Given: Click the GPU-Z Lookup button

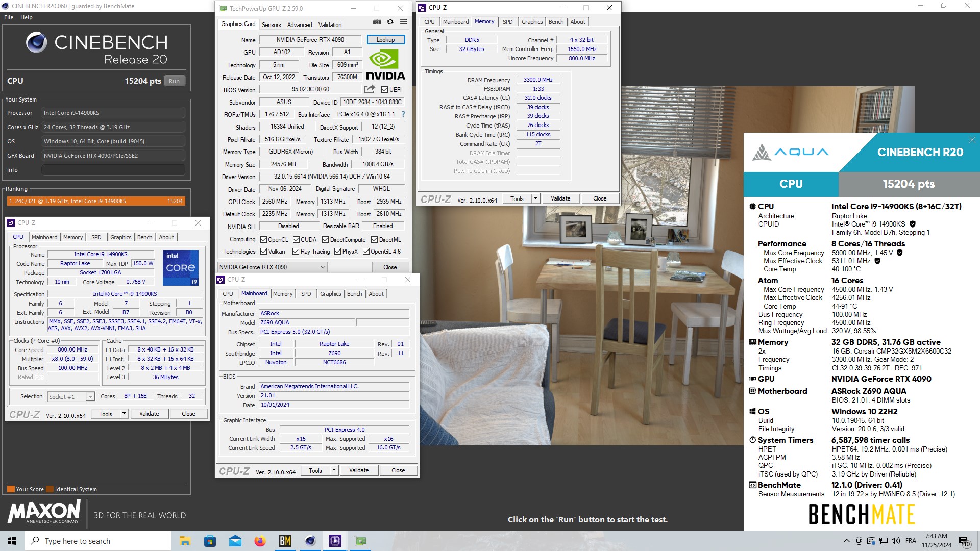Looking at the screenshot, I should tap(385, 40).
